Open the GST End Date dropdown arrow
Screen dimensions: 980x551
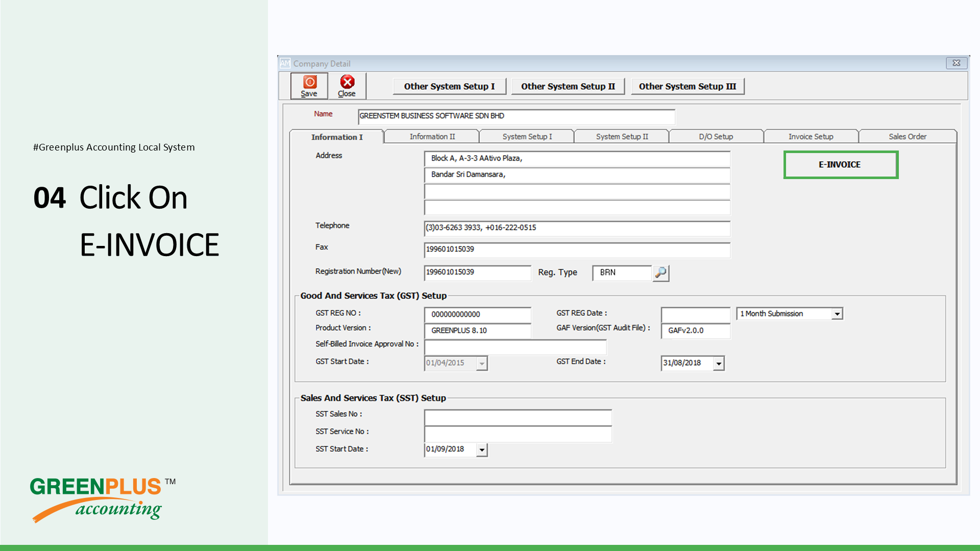(x=719, y=363)
